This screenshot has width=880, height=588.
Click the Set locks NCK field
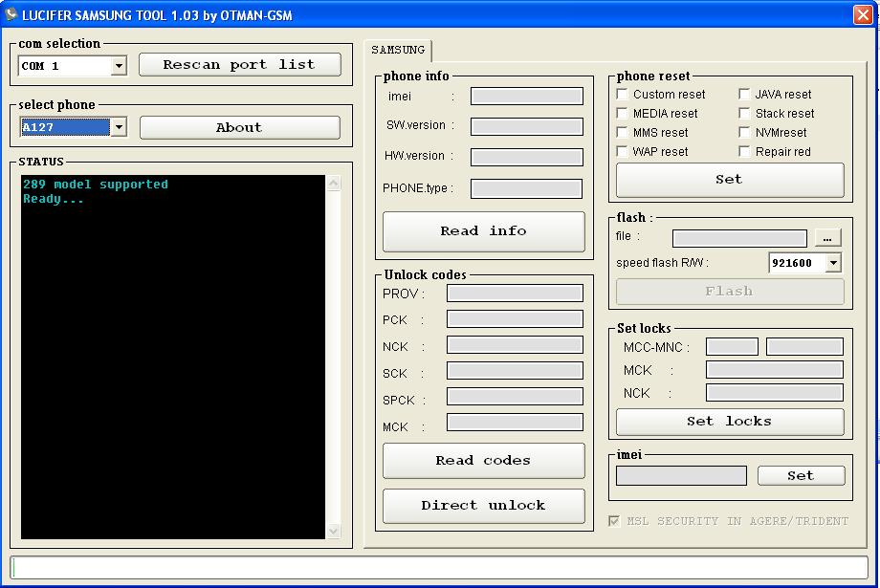(x=775, y=393)
